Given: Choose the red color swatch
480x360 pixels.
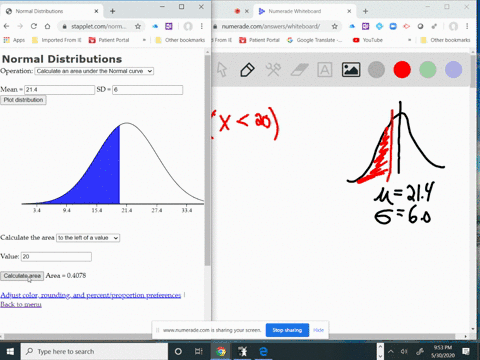Looking at the screenshot, I should 402,70.
